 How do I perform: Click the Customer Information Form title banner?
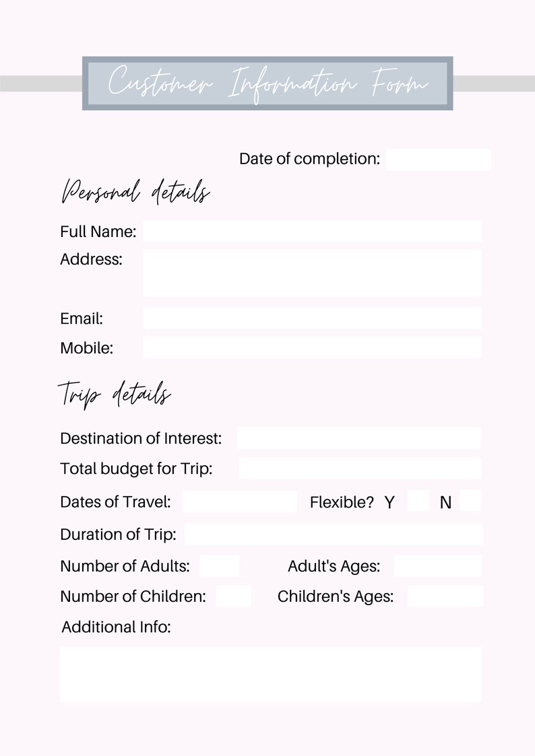pos(267,83)
